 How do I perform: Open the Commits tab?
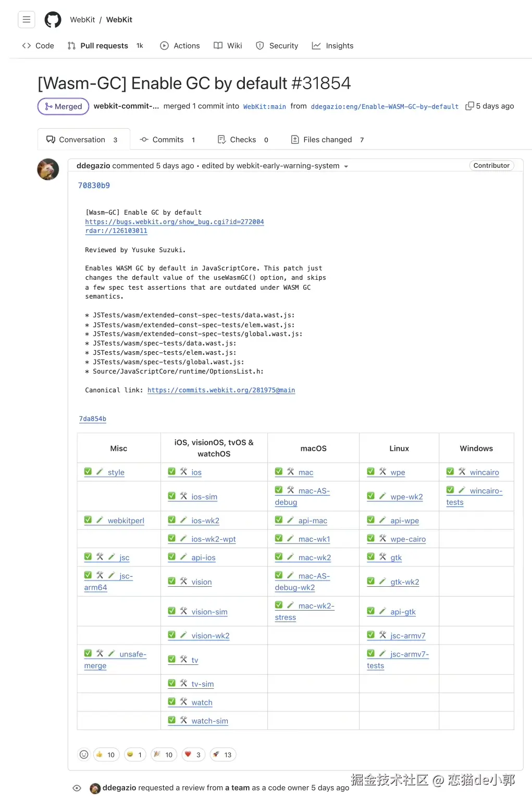pos(167,140)
